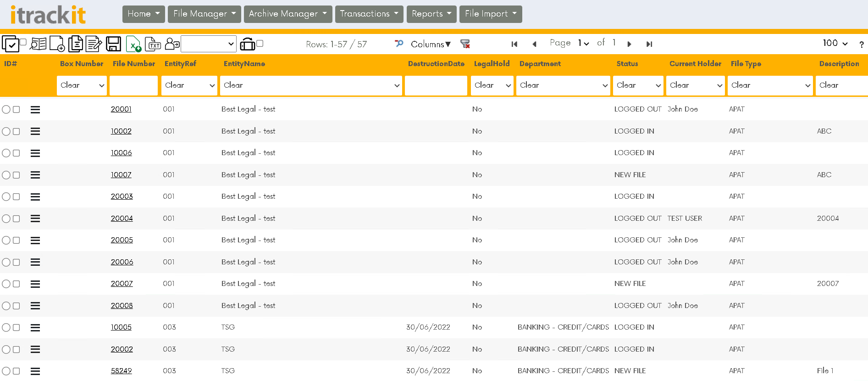This screenshot has width=868, height=381.
Task: Open the Reports menu
Action: pyautogui.click(x=431, y=14)
